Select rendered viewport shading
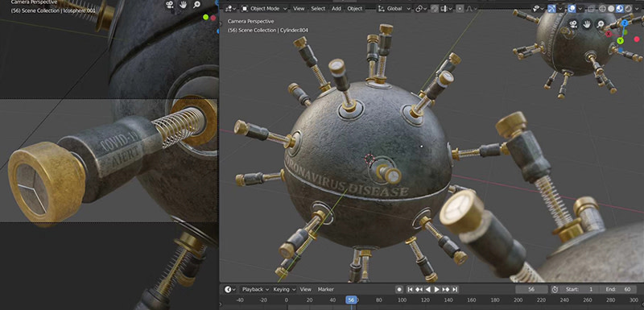644x310 pixels. click(629, 8)
